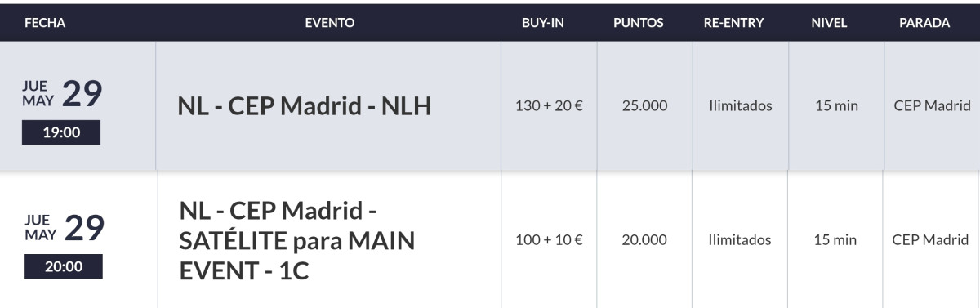Click CEP Madrid stop in first row
980x308 pixels.
pyautogui.click(x=932, y=105)
